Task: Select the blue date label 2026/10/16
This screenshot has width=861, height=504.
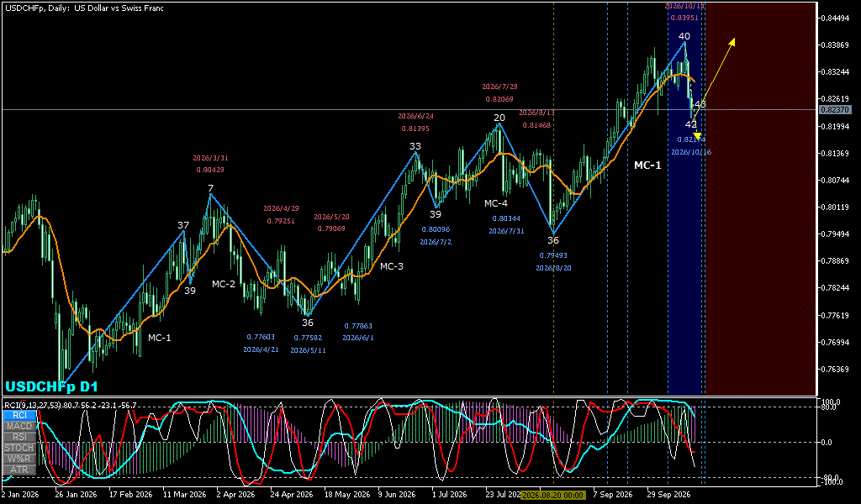Action: [x=691, y=152]
